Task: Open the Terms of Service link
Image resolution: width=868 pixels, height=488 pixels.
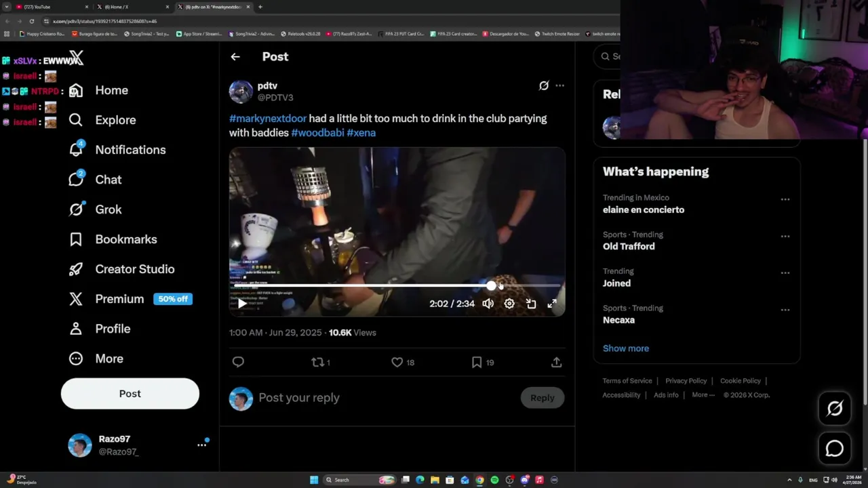Action: click(627, 381)
